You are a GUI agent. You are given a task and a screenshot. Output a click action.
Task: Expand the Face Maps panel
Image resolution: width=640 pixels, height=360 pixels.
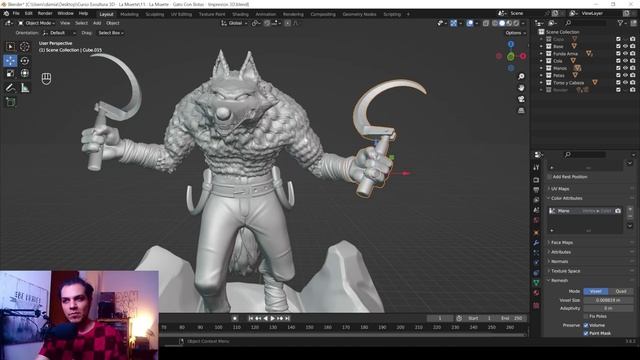click(x=562, y=242)
